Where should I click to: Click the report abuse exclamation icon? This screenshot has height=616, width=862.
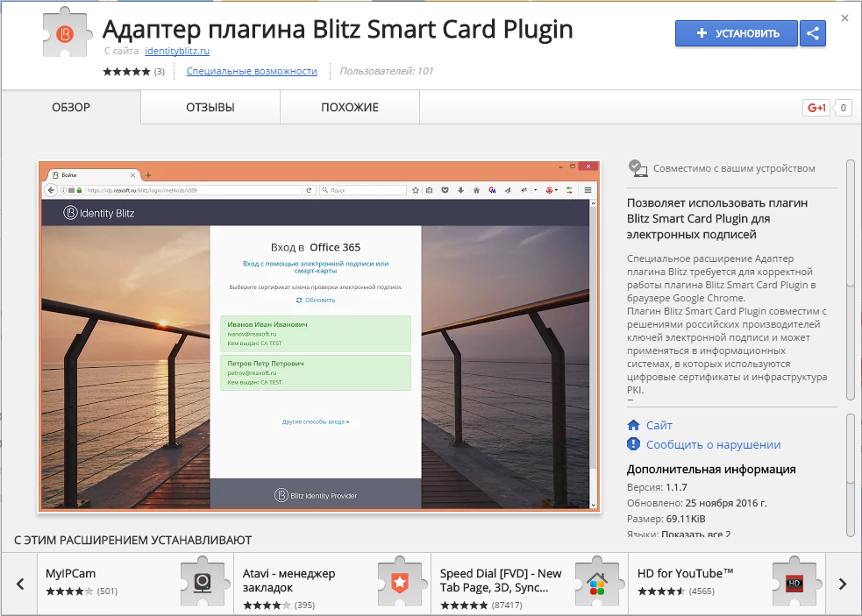pyautogui.click(x=634, y=444)
